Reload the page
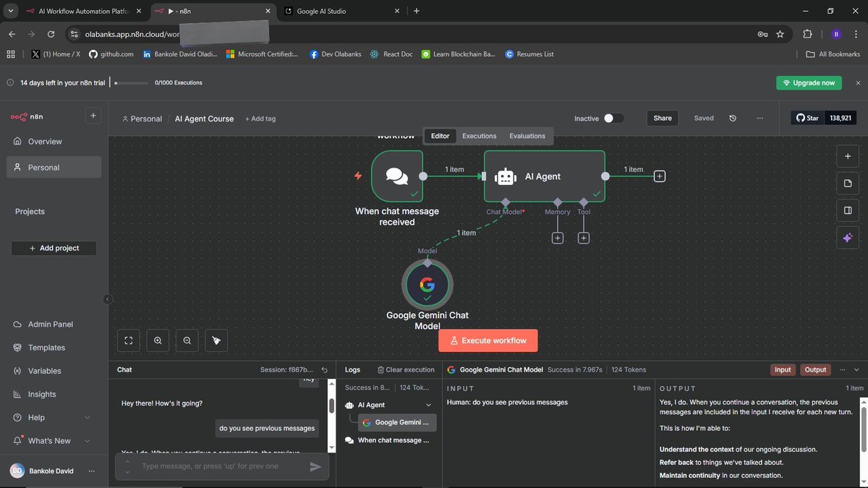868x488 pixels. click(51, 34)
